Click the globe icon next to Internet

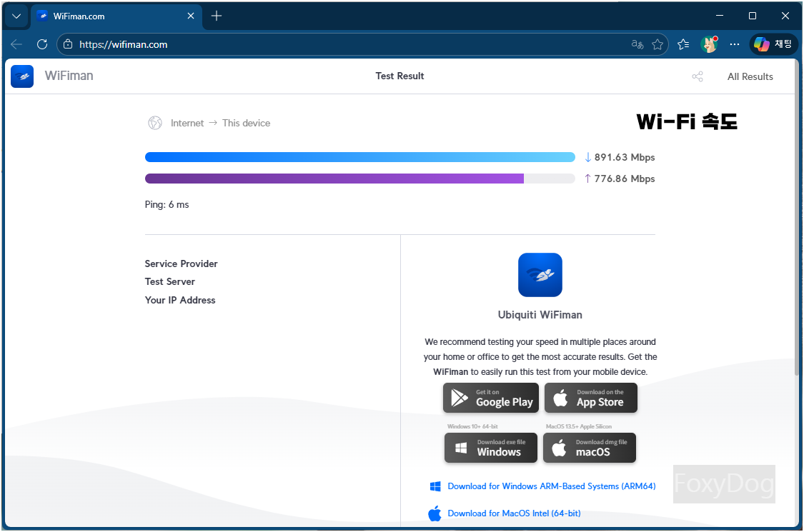point(155,123)
